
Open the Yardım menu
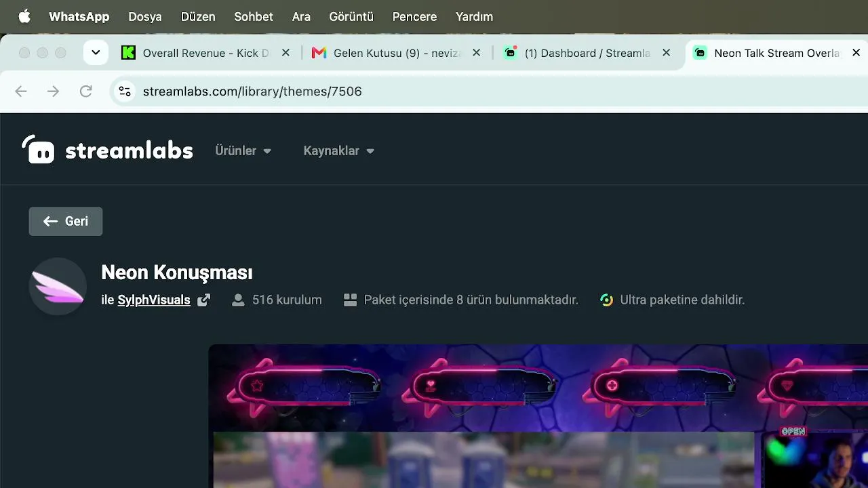coord(474,17)
